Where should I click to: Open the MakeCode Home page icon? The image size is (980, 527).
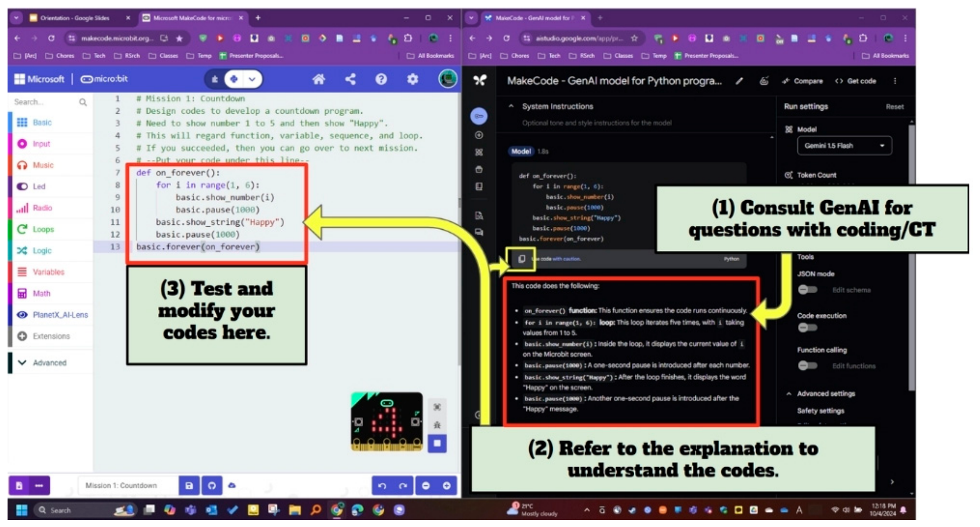(318, 79)
